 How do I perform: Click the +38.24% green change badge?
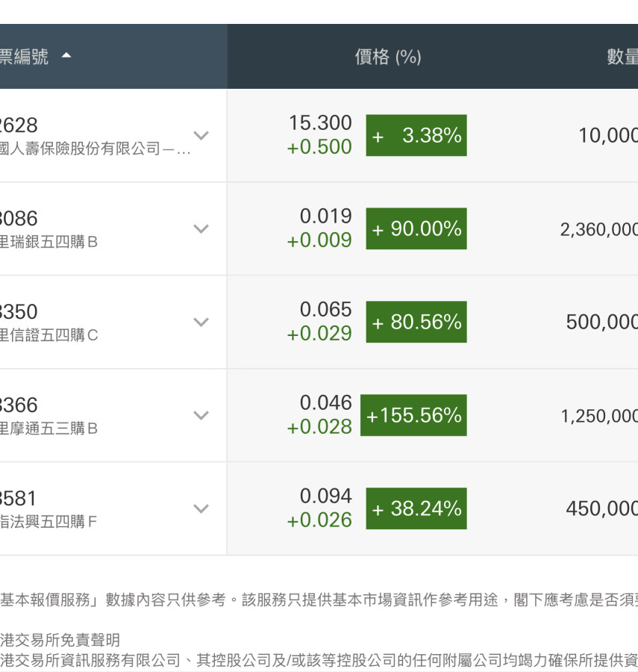tap(416, 508)
